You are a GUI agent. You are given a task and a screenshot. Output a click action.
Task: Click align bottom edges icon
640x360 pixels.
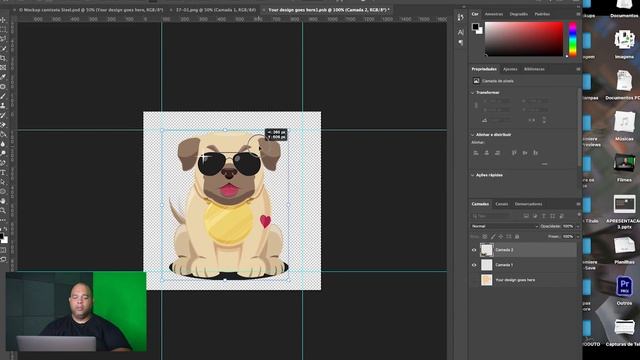(536, 153)
